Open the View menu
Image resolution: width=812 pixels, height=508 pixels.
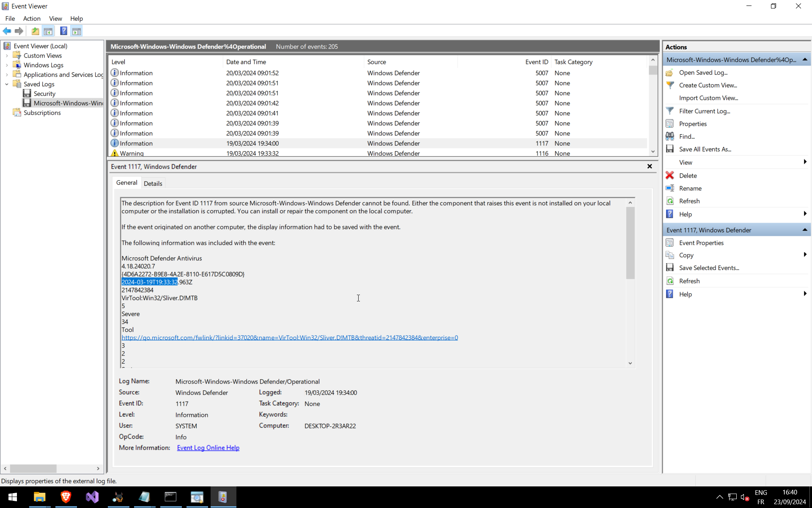click(55, 19)
